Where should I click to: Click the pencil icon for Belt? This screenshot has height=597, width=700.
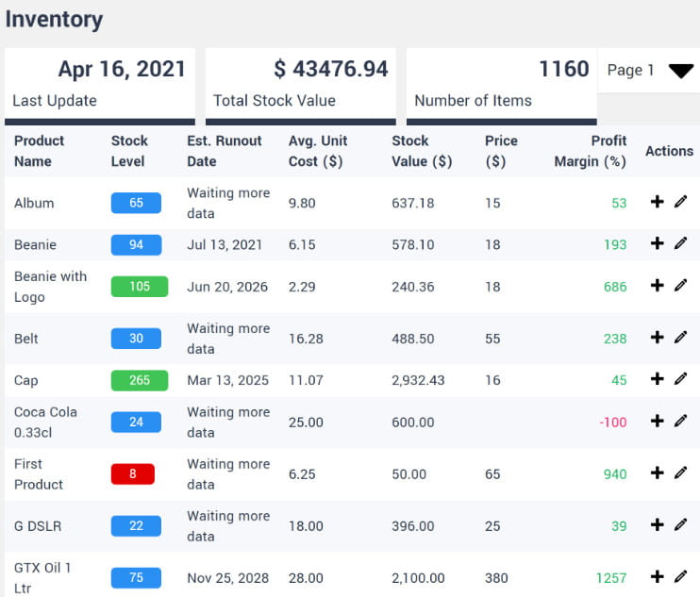point(680,338)
